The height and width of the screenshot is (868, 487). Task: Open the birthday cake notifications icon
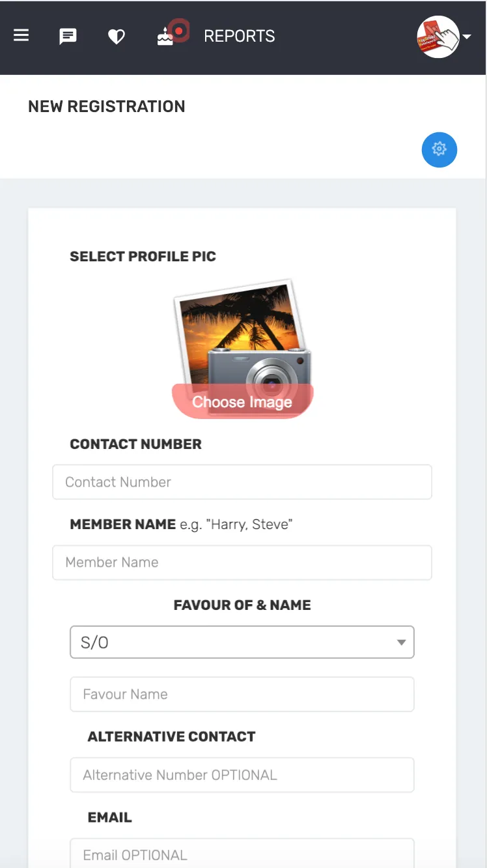(165, 37)
